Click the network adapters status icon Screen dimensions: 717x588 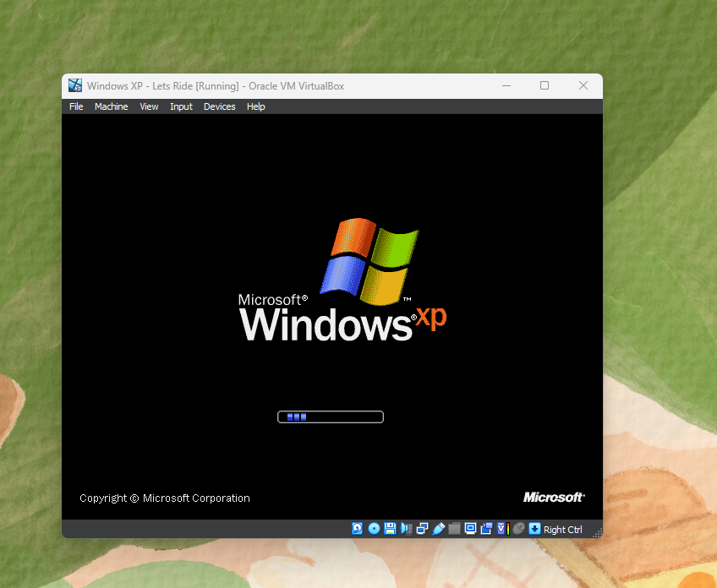423,529
